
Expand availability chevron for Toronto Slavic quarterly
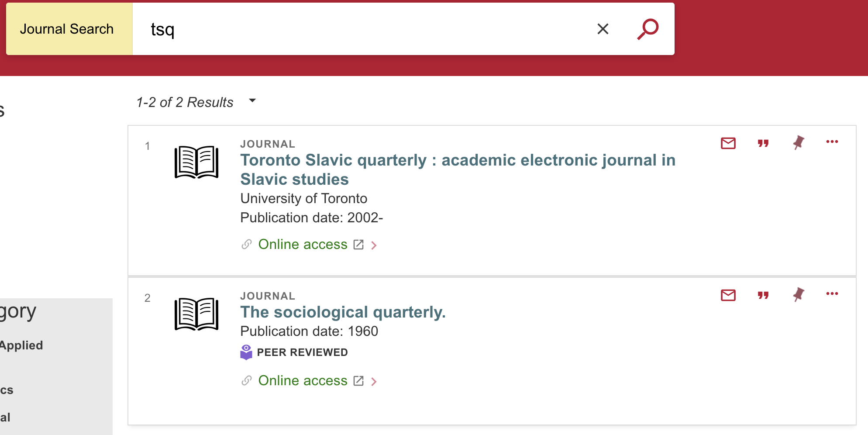(x=374, y=245)
